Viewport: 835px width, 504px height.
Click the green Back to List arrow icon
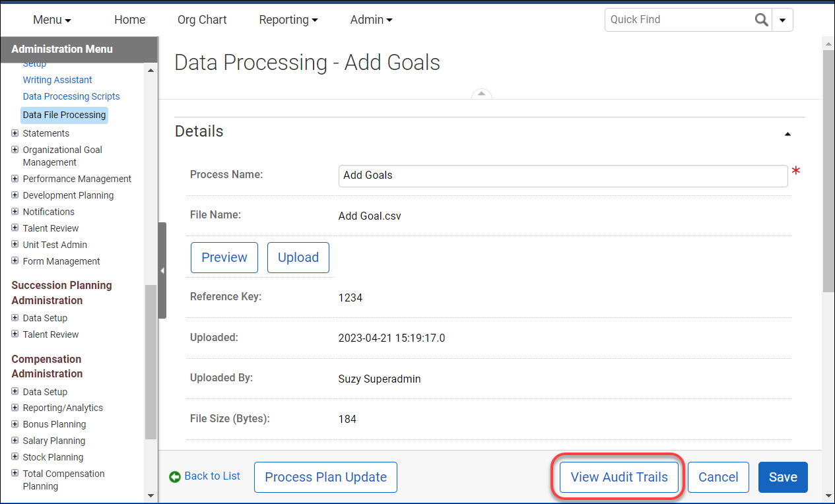pyautogui.click(x=176, y=475)
